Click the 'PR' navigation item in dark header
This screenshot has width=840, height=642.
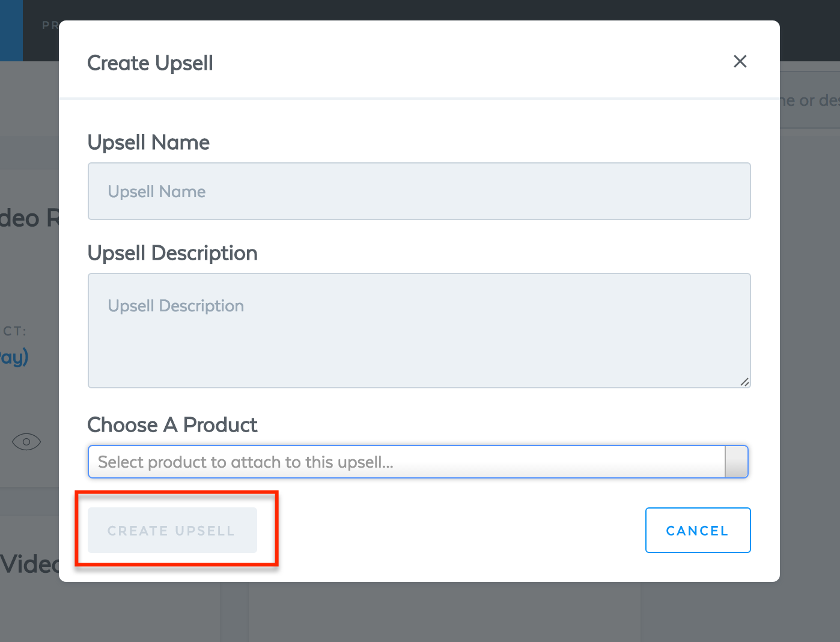point(50,25)
